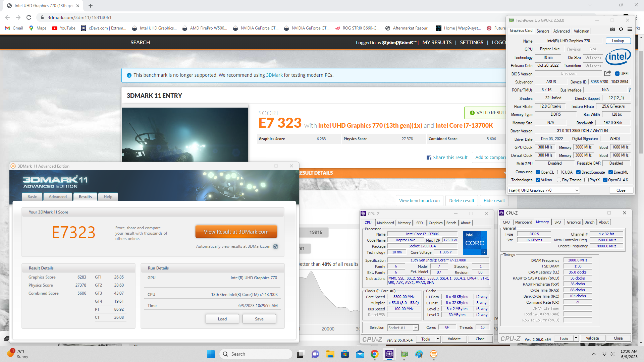
Task: Expand the Tools dropdown arrow in the Memory tab CPU-Z window
Action: [x=576, y=338]
